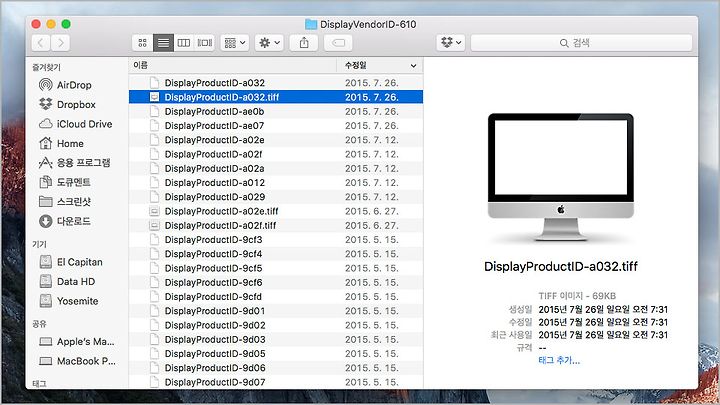Image resolution: width=720 pixels, height=405 pixels.
Task: Switch to list view
Action: [163, 43]
